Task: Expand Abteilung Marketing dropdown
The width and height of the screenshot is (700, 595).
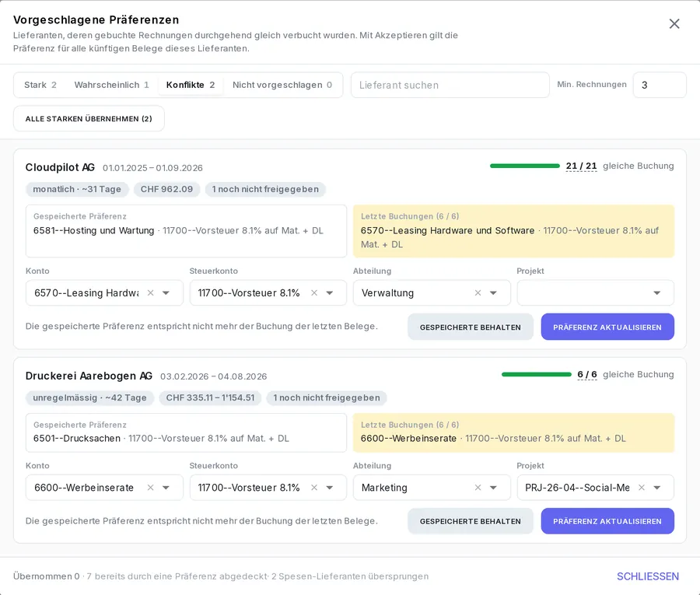Action: [x=493, y=488]
